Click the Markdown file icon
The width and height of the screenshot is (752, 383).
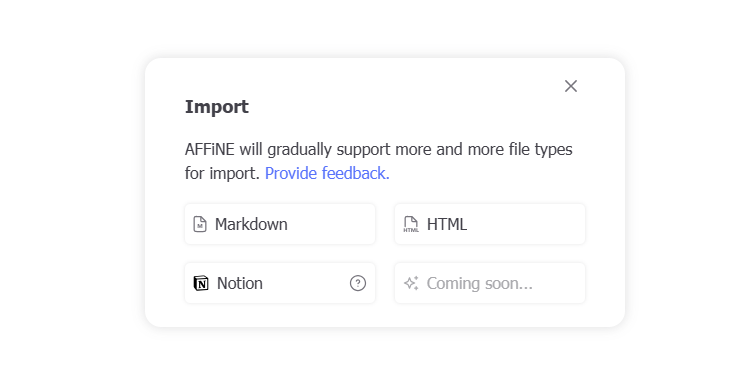[200, 224]
